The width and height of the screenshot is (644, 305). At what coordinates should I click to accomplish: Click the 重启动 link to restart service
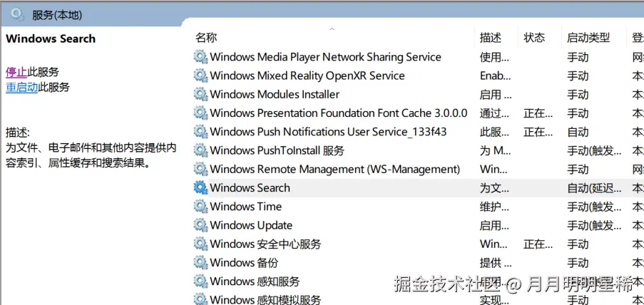coord(22,88)
